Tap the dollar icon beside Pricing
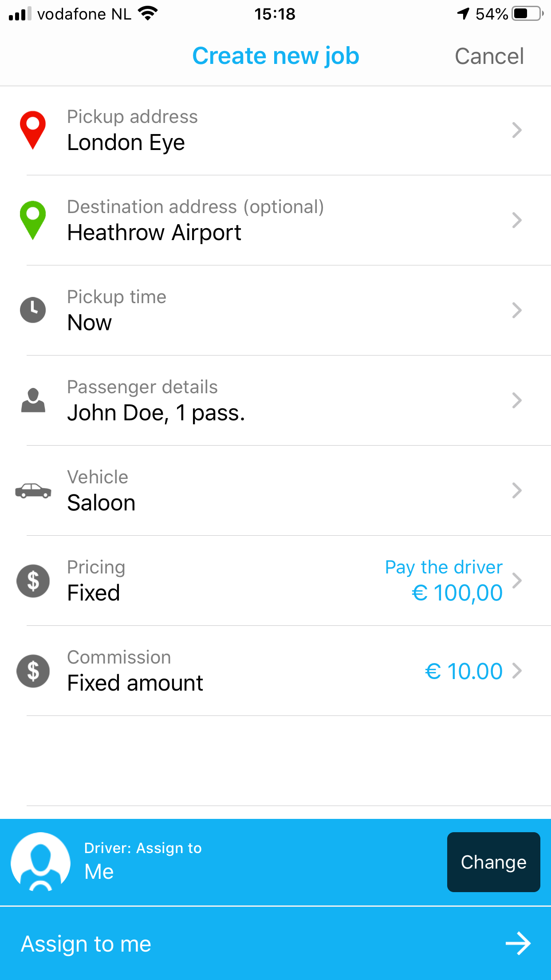This screenshot has width=551, height=980. click(33, 581)
